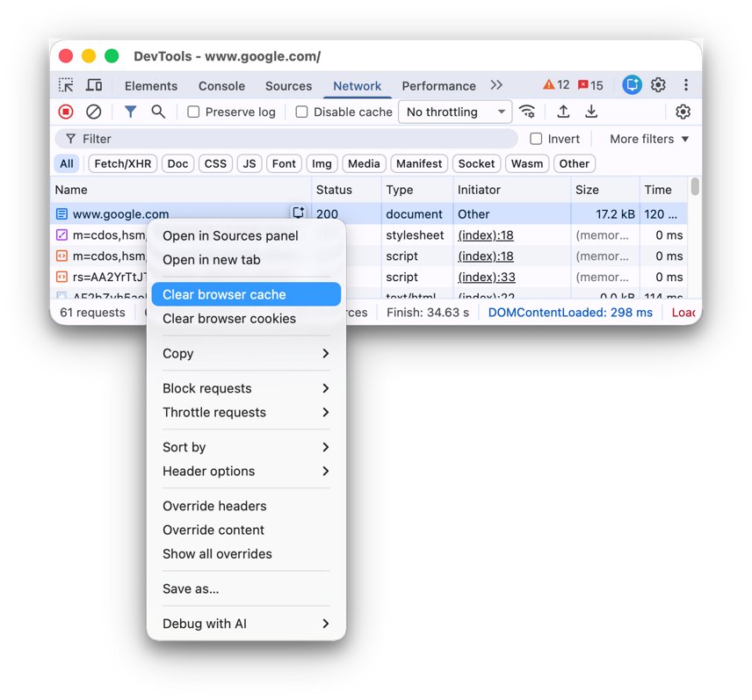
Task: Toggle the device toolbar icon
Action: 93,85
